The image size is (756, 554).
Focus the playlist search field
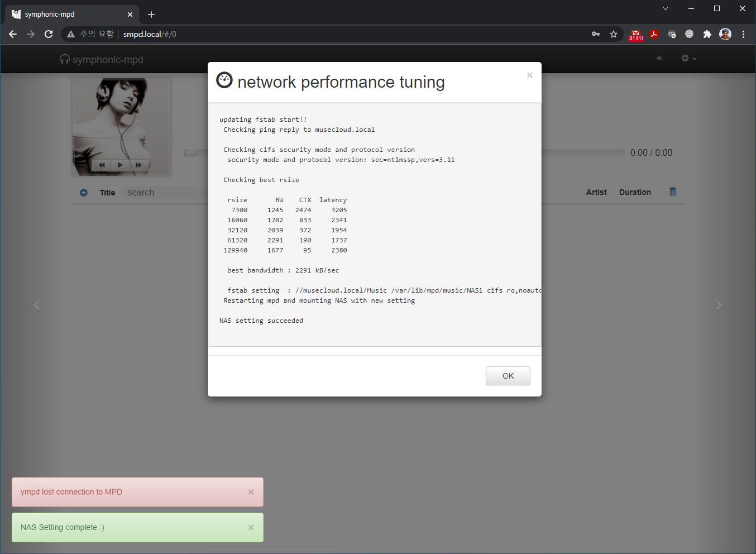click(x=165, y=193)
